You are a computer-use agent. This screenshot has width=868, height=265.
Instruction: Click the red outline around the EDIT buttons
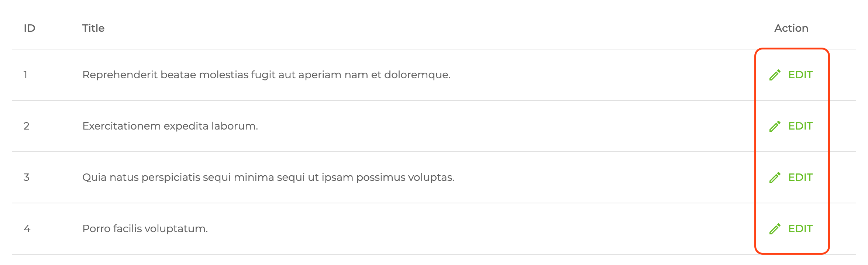click(x=755, y=151)
